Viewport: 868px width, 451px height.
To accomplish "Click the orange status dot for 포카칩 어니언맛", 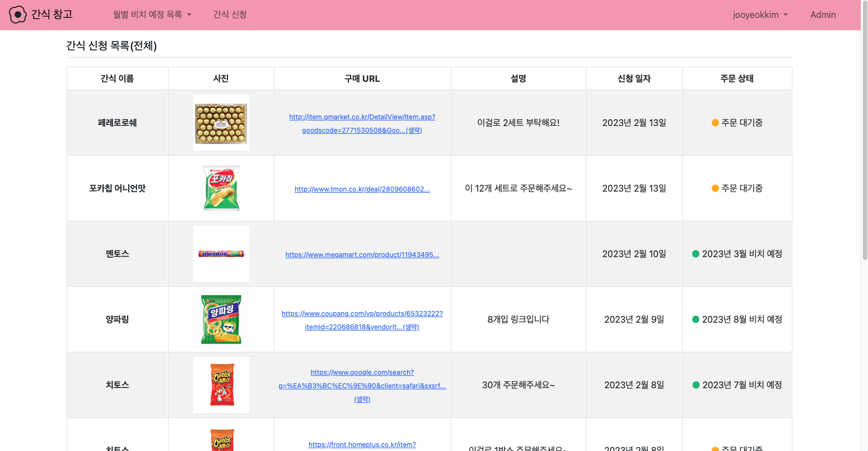I will point(715,188).
